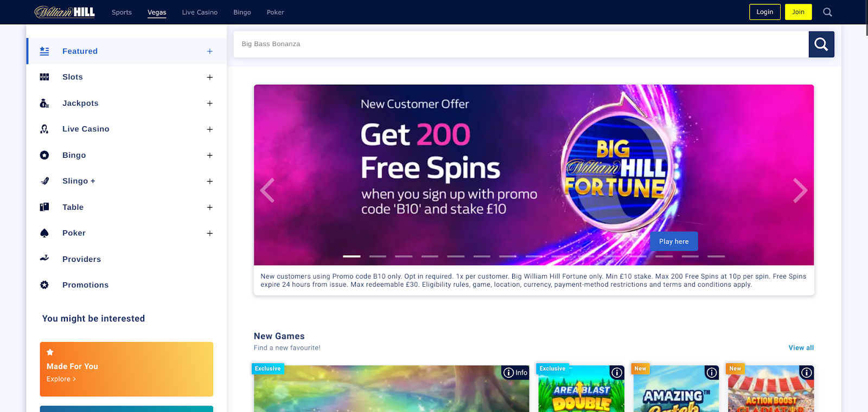Click the Play here banner button
This screenshot has width=868, height=412.
click(x=674, y=241)
